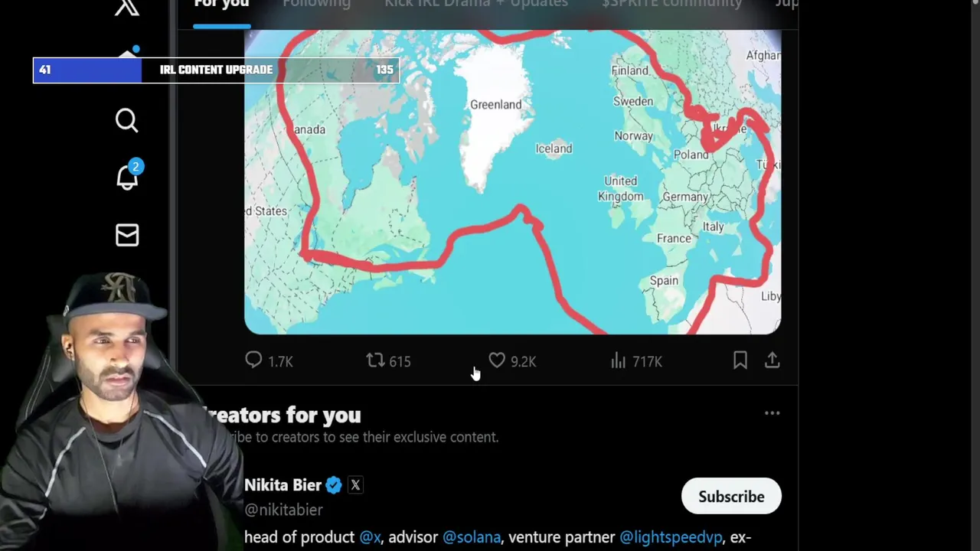The height and width of the screenshot is (551, 980).
Task: Open the Search magnifier in sidebar
Action: point(127,121)
